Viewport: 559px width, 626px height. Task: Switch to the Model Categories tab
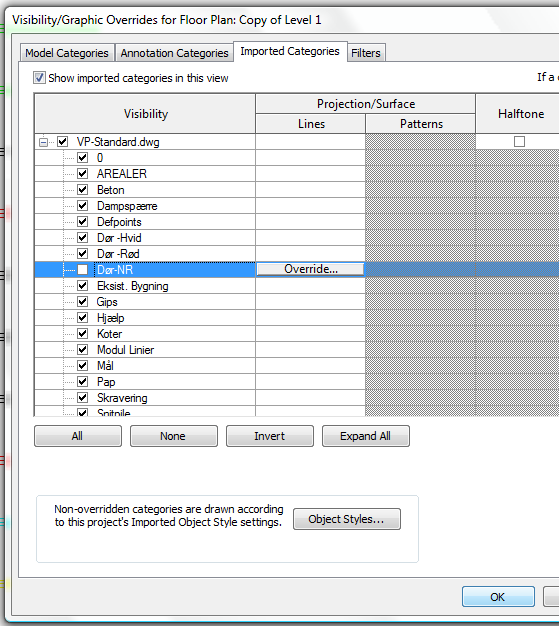click(67, 53)
